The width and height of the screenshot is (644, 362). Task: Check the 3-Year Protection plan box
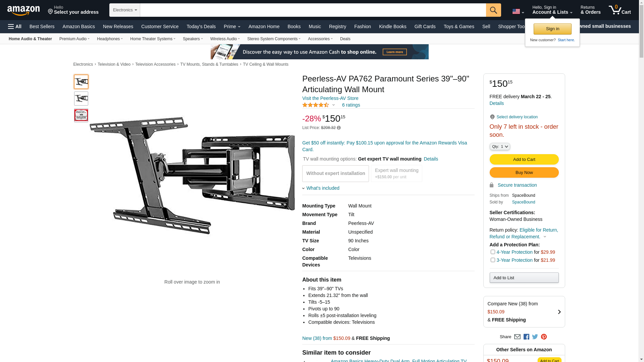pos(493,260)
